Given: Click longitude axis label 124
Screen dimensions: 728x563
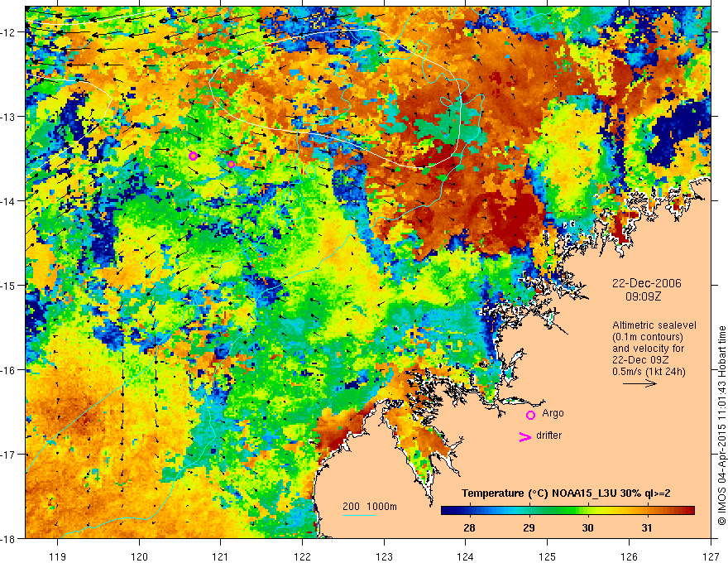Looking at the screenshot, I should 466,556.
